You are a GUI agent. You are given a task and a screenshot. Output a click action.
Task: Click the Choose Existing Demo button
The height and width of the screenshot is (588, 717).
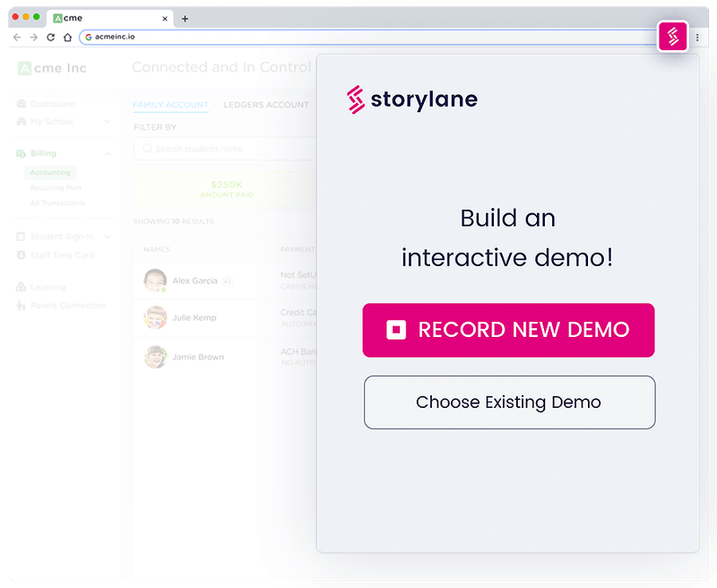[508, 402]
